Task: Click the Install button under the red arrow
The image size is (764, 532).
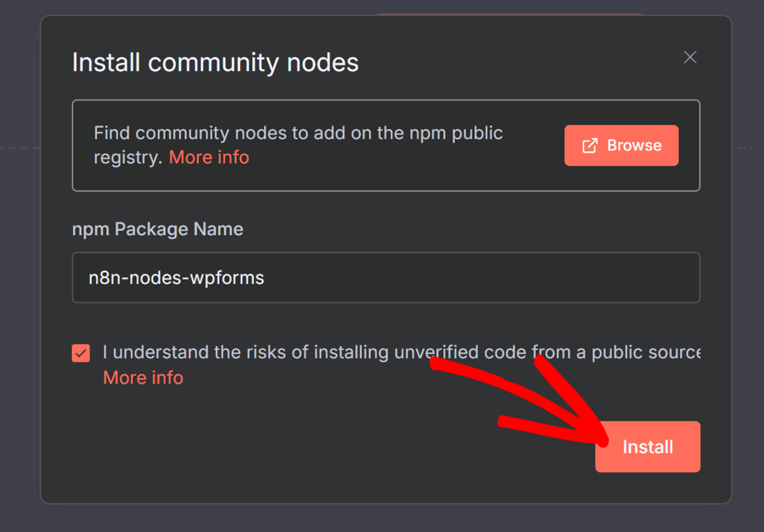Action: 647,446
